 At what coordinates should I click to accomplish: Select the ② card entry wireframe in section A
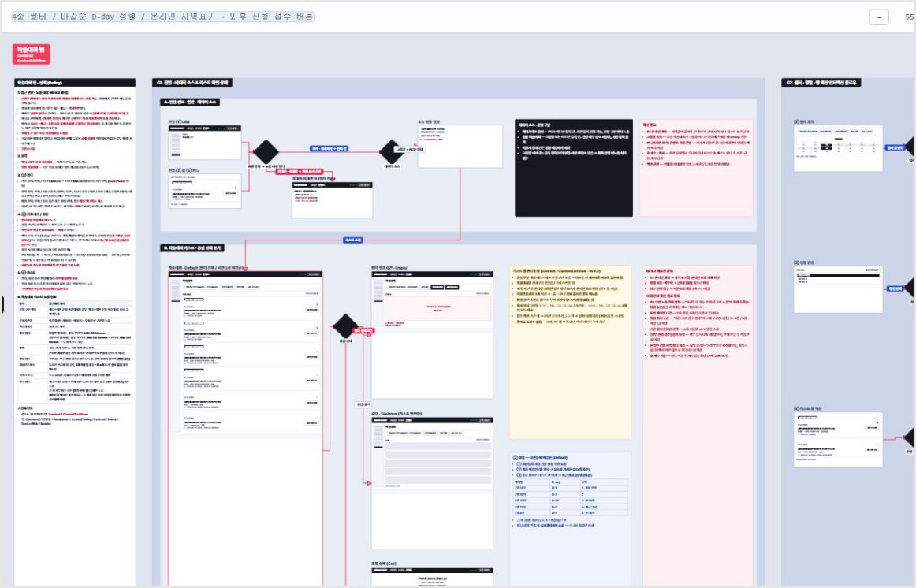click(204, 191)
